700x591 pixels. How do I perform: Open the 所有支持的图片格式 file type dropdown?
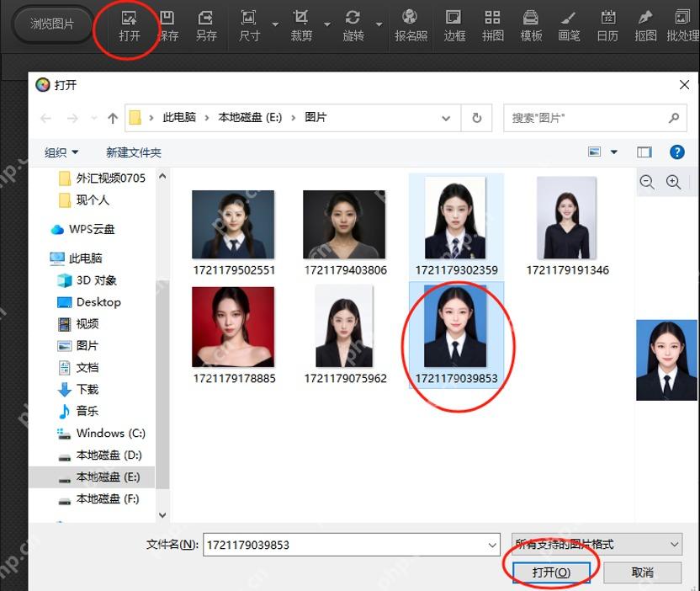tap(597, 544)
